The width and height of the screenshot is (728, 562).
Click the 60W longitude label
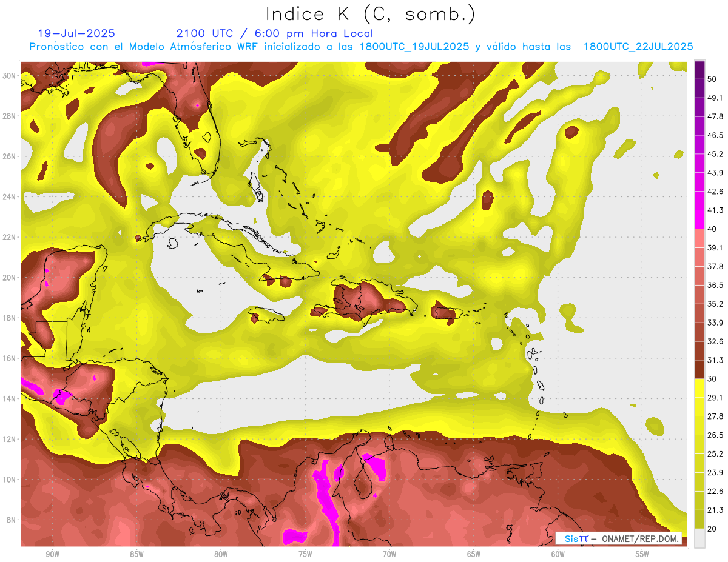pos(558,554)
